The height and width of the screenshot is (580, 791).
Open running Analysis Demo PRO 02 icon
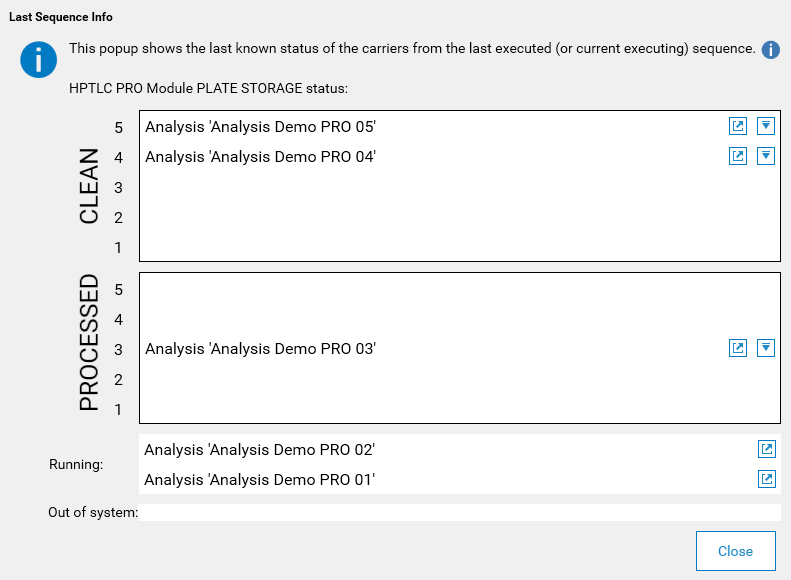[767, 449]
